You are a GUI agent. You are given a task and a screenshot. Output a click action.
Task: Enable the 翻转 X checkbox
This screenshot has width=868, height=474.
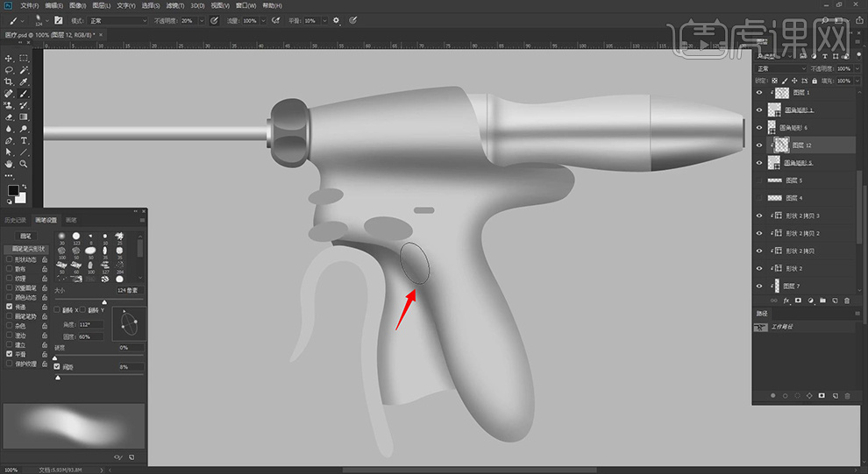pyautogui.click(x=57, y=310)
